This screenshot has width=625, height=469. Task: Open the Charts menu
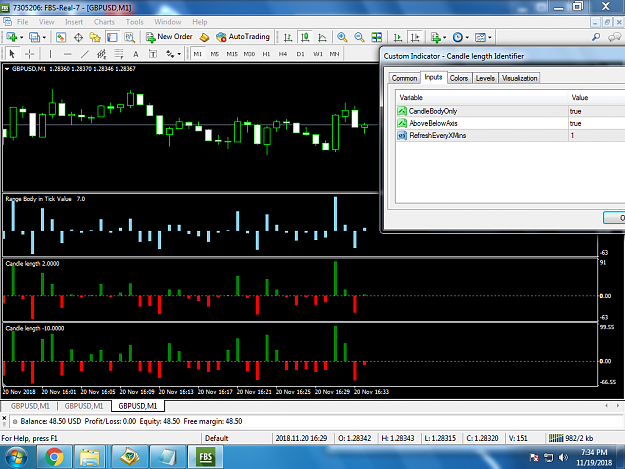tap(104, 22)
